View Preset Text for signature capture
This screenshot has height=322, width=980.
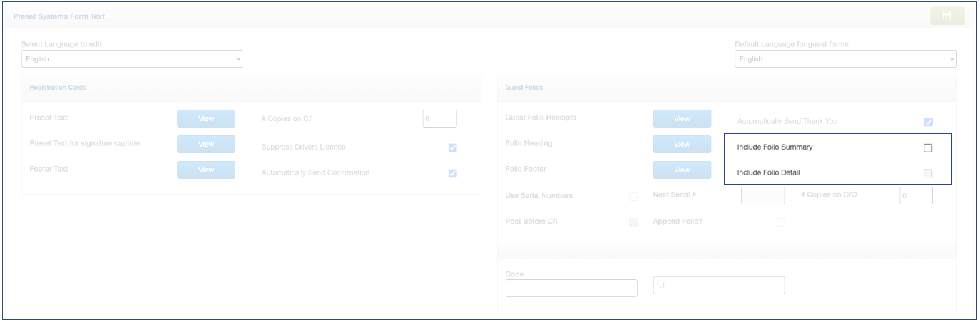coord(205,144)
